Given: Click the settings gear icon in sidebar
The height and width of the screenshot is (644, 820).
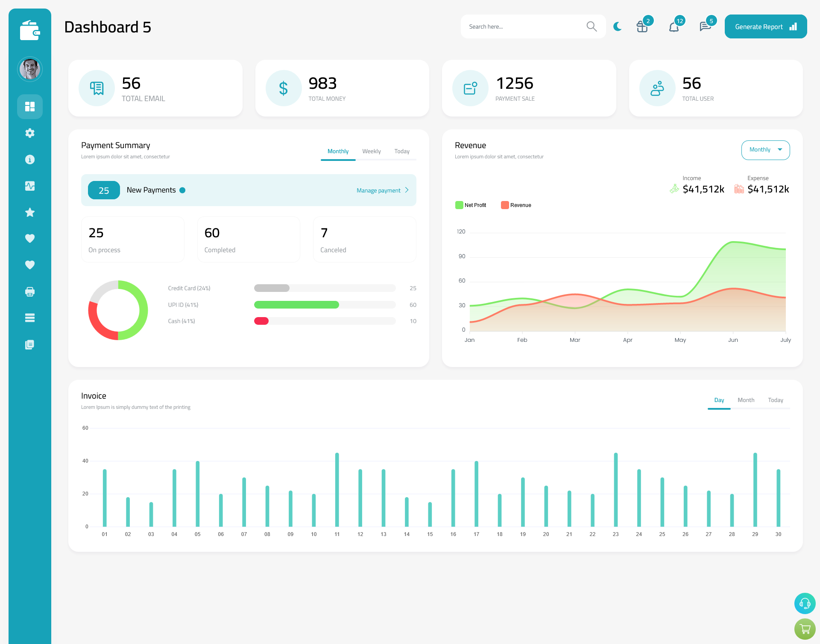Looking at the screenshot, I should 30,132.
